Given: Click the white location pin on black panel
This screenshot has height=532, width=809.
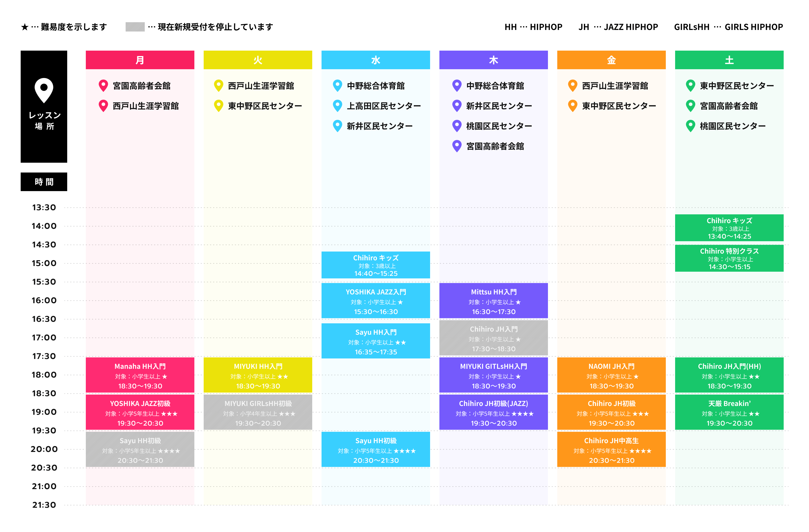Looking at the screenshot, I should [x=44, y=90].
